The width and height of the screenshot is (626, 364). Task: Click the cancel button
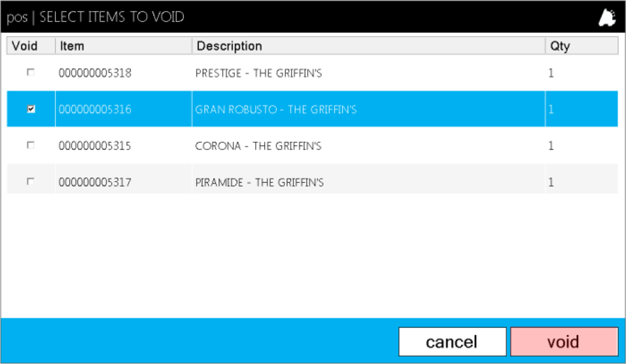click(x=452, y=341)
